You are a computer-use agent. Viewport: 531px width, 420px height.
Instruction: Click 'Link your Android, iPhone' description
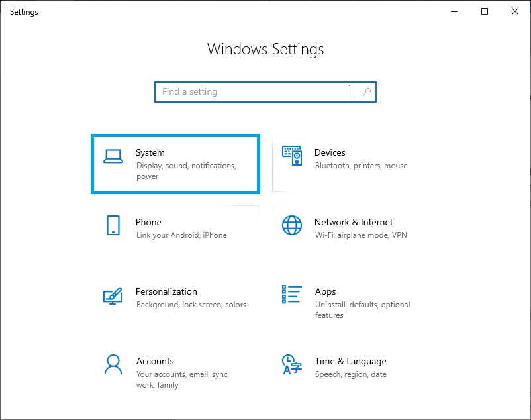coord(181,235)
